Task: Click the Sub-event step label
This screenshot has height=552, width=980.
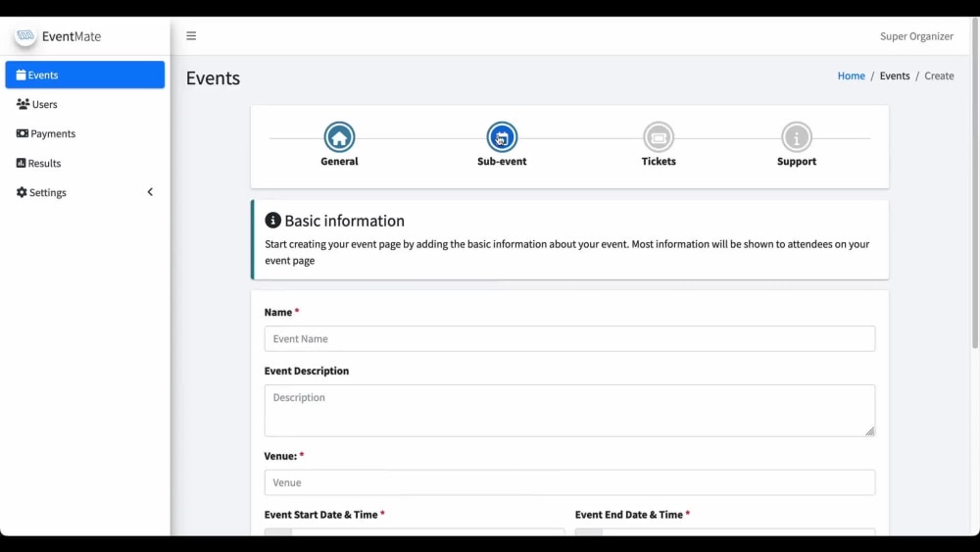Action: click(502, 162)
